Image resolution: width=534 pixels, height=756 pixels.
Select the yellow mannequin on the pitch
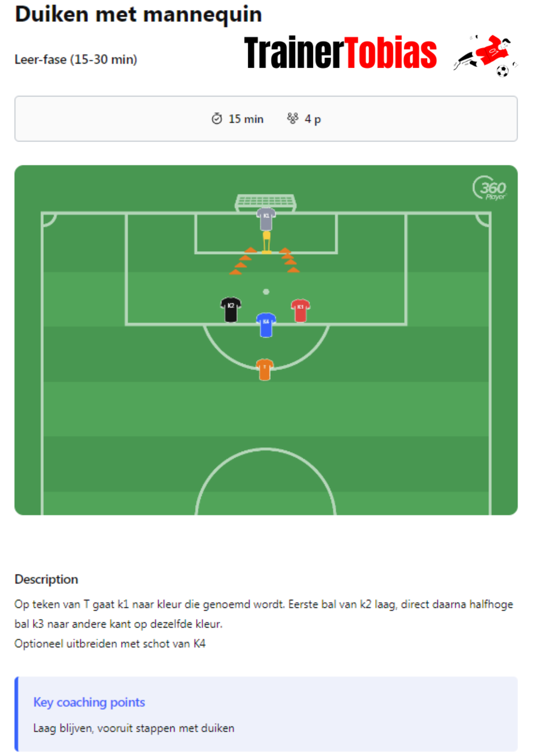click(x=267, y=242)
